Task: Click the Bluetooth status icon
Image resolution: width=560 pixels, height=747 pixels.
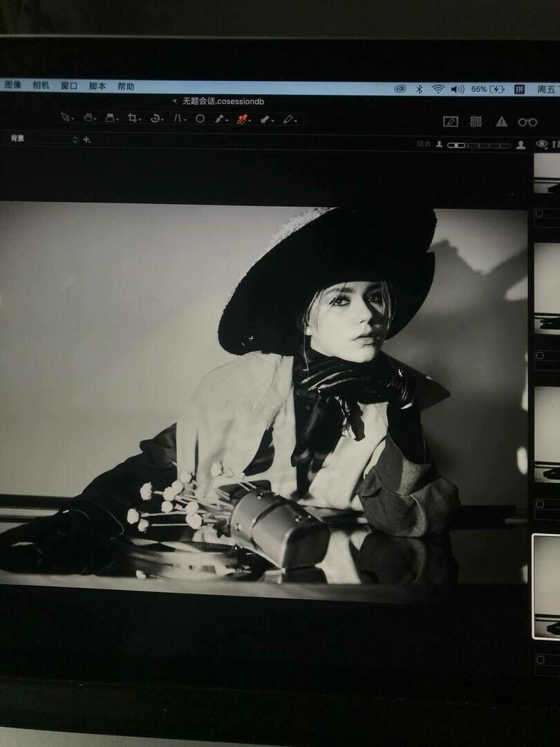Action: click(420, 89)
